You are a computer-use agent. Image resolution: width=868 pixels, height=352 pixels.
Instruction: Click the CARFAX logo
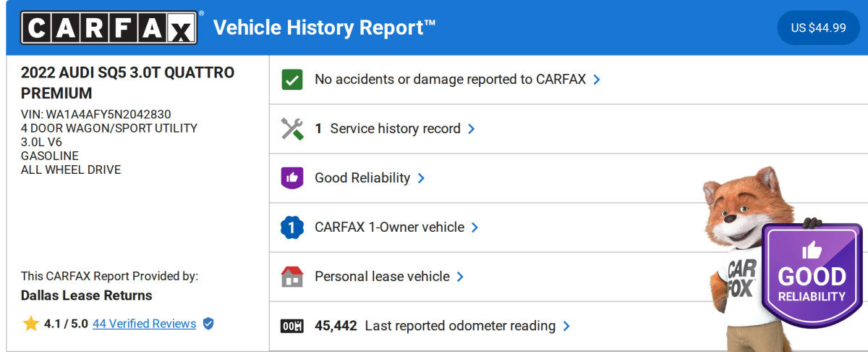tap(109, 28)
